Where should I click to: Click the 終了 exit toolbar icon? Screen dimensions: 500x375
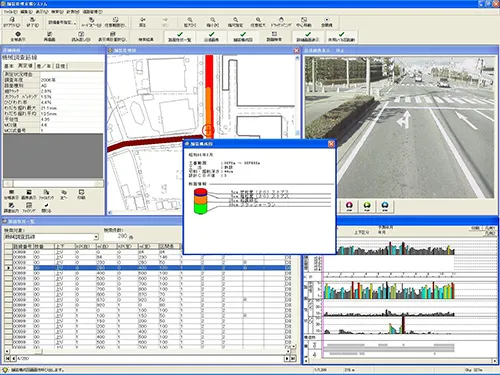(x=32, y=22)
